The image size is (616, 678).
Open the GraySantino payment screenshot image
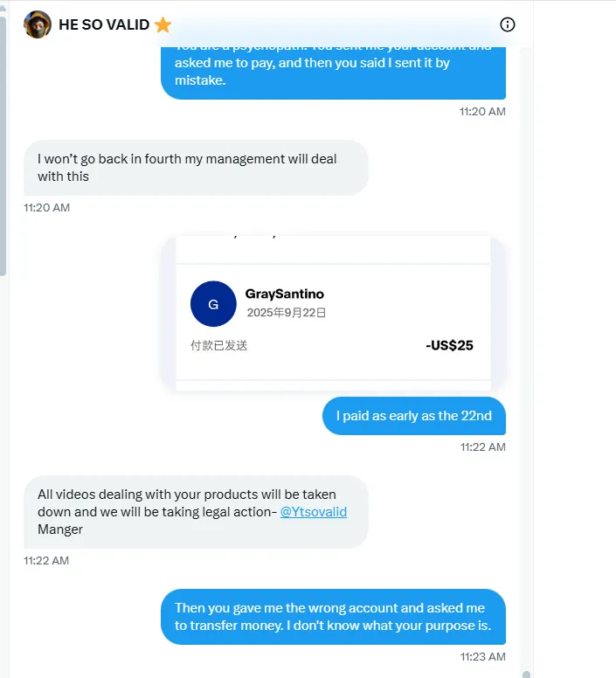coord(333,313)
